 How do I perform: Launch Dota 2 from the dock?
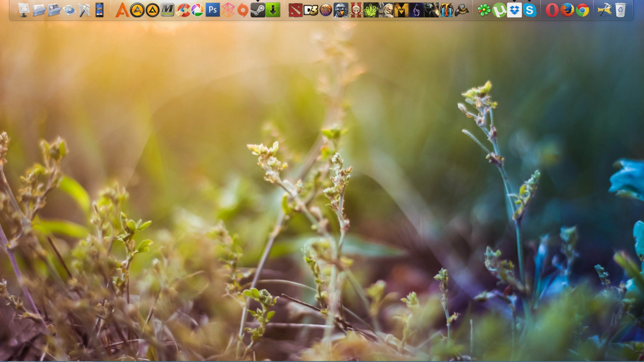296,10
